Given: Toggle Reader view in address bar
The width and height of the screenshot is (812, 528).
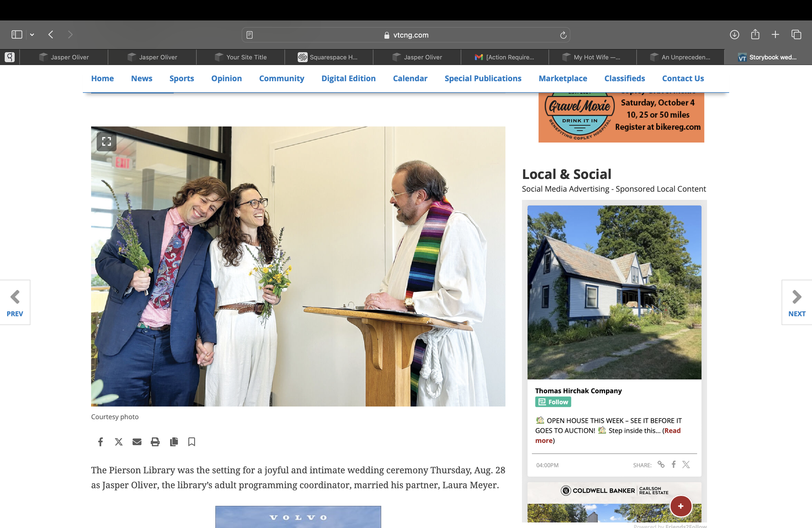Looking at the screenshot, I should click(x=249, y=35).
